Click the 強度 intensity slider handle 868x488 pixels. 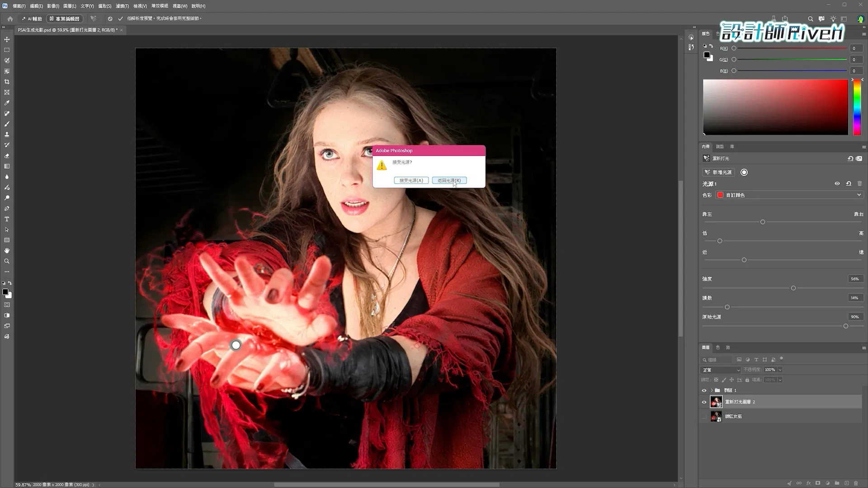click(793, 288)
